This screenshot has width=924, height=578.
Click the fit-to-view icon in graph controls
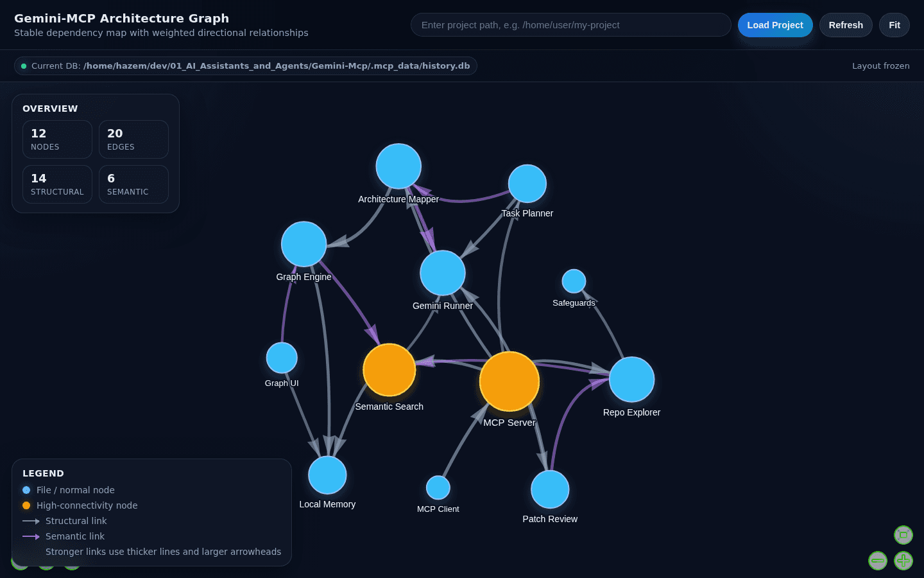pos(903,535)
